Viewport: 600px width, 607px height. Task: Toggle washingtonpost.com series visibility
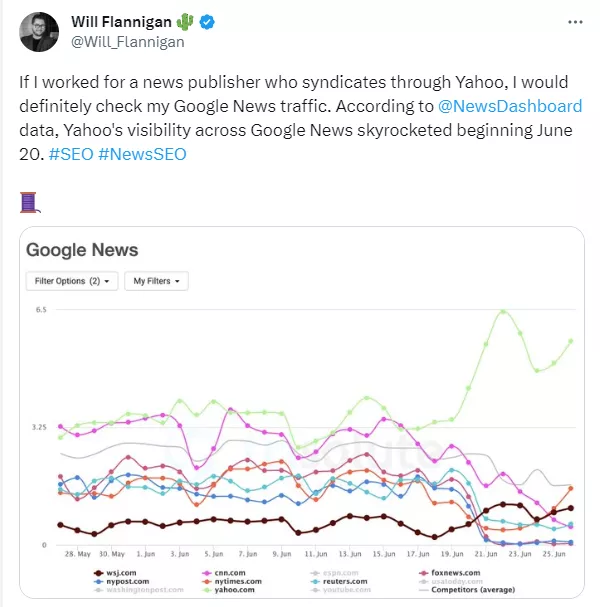pos(139,590)
